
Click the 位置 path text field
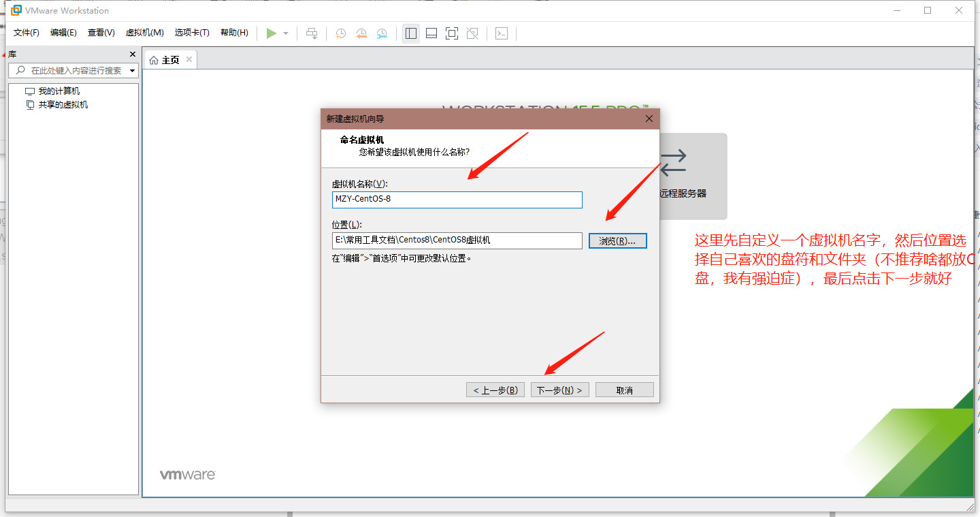(457, 240)
